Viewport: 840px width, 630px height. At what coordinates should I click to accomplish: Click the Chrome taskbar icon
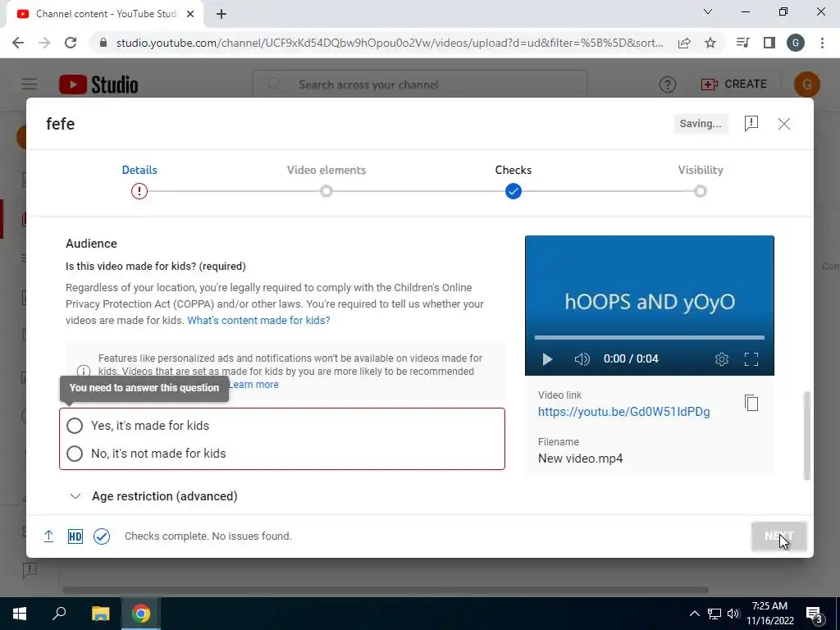click(x=141, y=614)
